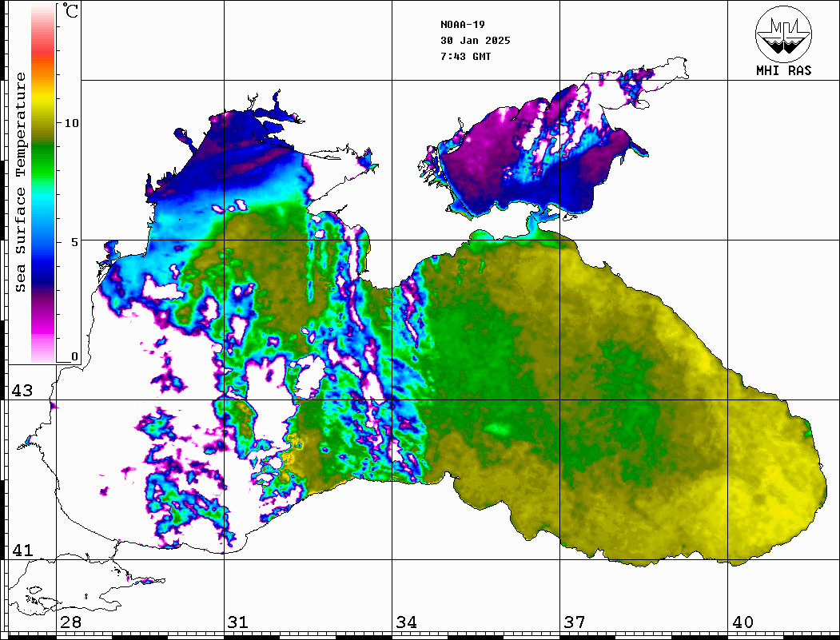Select the 'MHI RAS' caption text

783,70
